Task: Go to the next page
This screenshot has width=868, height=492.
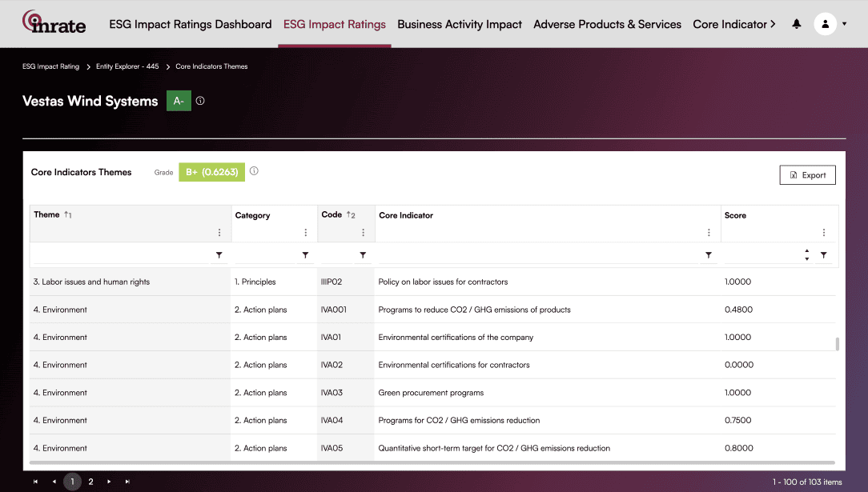Action: (109, 482)
